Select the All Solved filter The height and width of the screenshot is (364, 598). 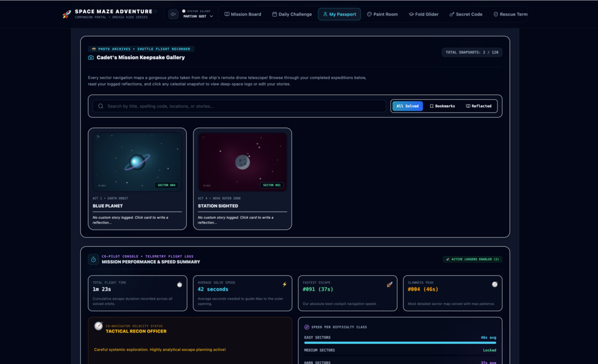click(408, 106)
